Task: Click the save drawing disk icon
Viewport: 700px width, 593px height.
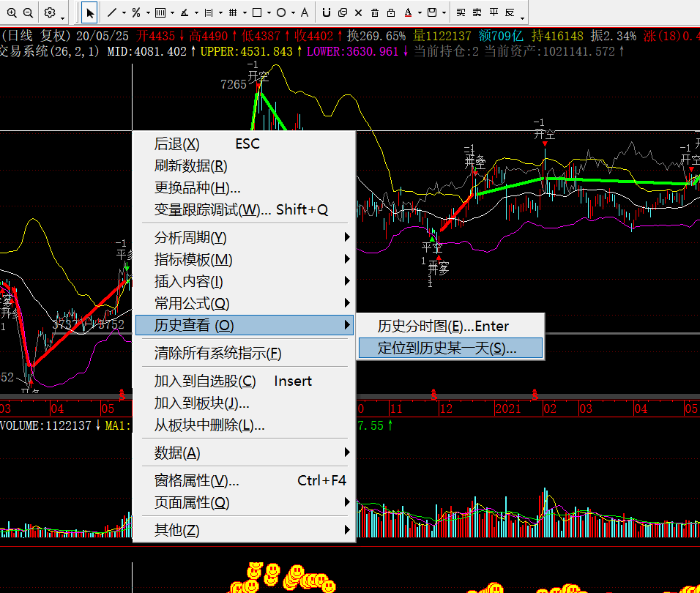Action: point(432,12)
